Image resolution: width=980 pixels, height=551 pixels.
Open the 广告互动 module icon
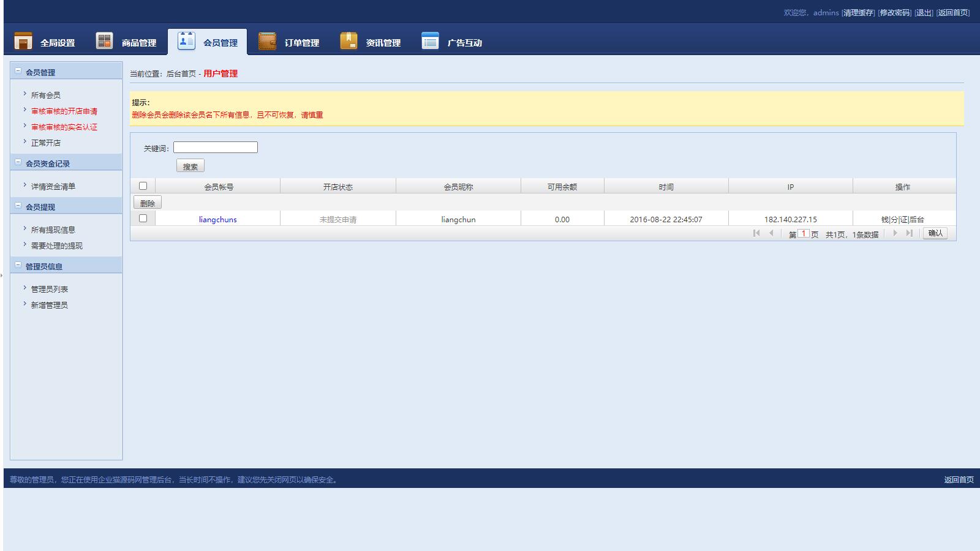(429, 40)
